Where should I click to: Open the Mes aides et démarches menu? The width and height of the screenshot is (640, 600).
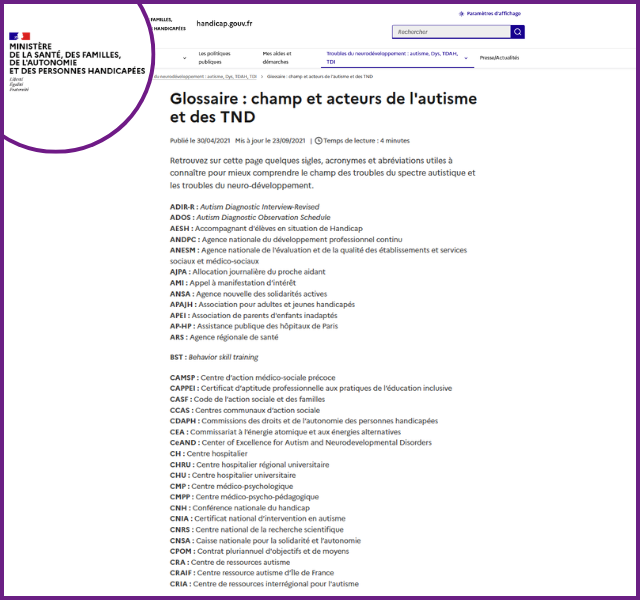[x=277, y=58]
